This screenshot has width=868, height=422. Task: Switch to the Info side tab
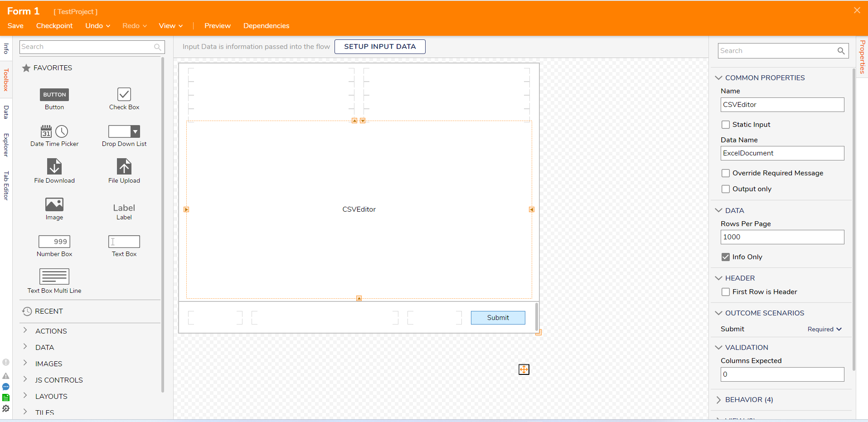coord(6,48)
